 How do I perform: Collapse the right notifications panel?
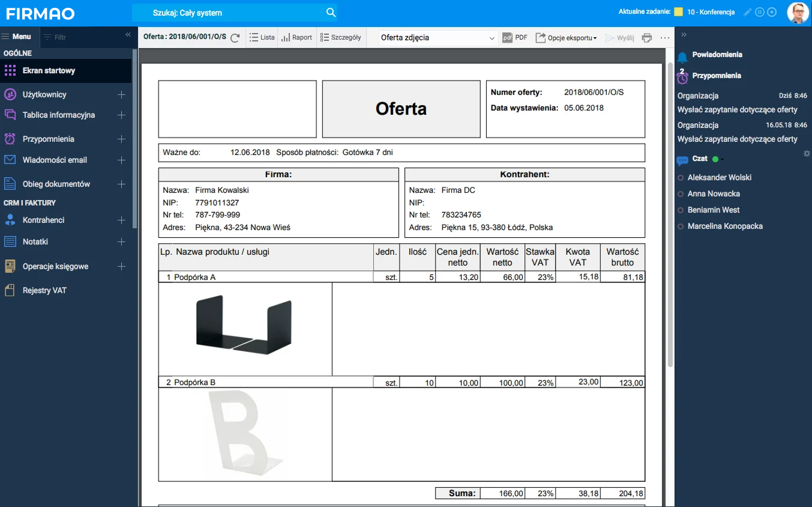point(684,35)
